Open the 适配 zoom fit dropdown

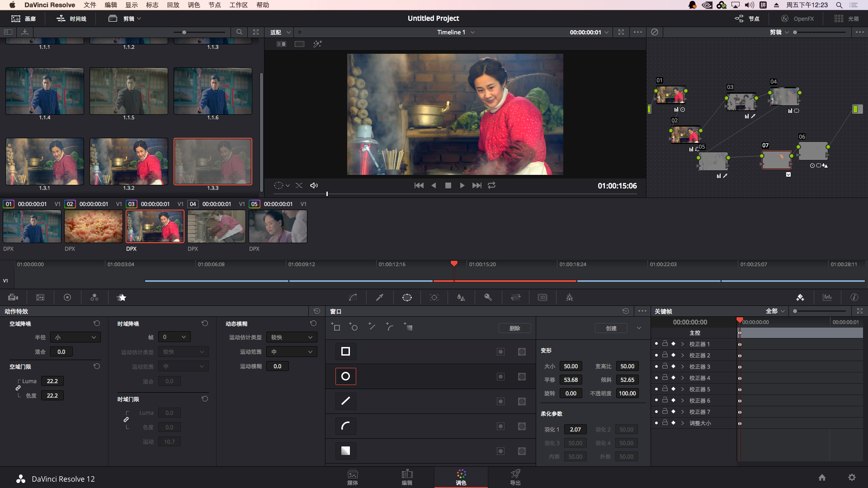click(x=280, y=32)
